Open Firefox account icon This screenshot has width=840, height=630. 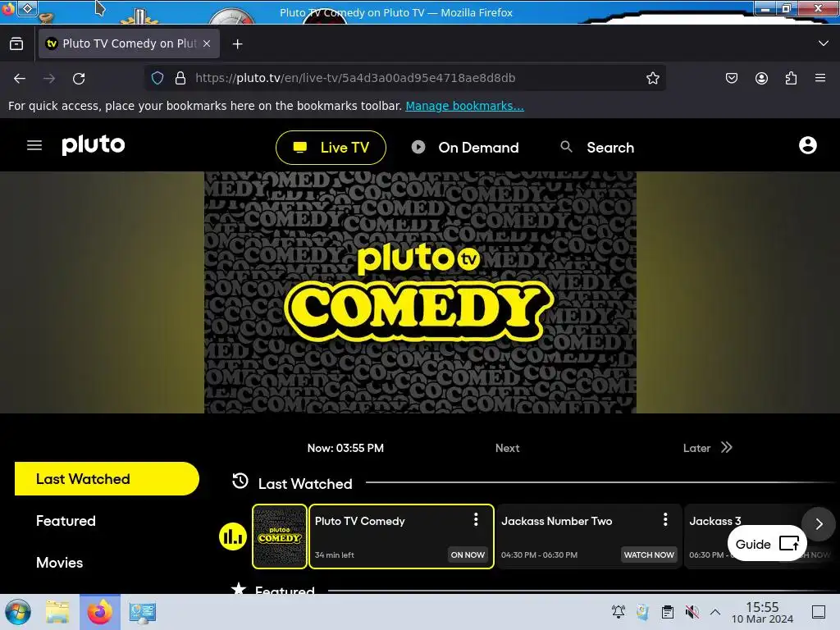(x=761, y=78)
